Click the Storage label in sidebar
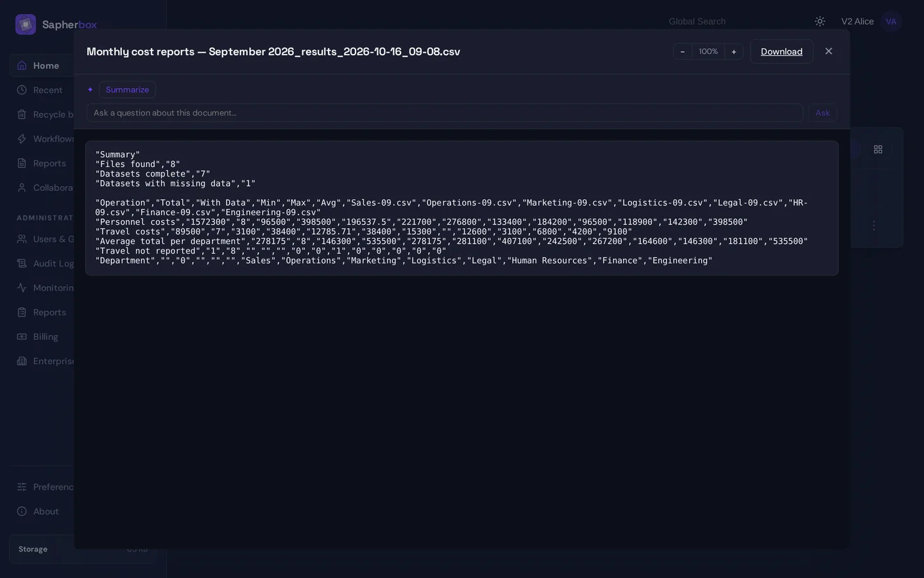Screen dimensions: 924x578 33,549
